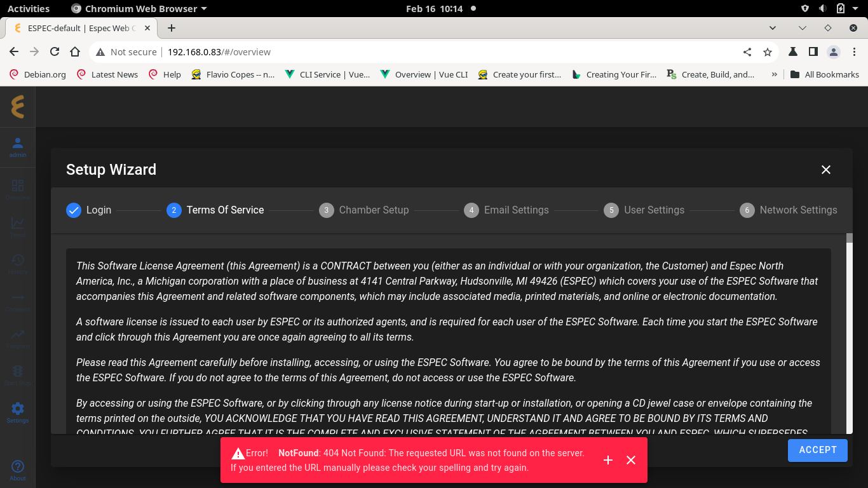Open the Settings gear in the sidebar
This screenshot has height=488, width=868.
tap(18, 412)
